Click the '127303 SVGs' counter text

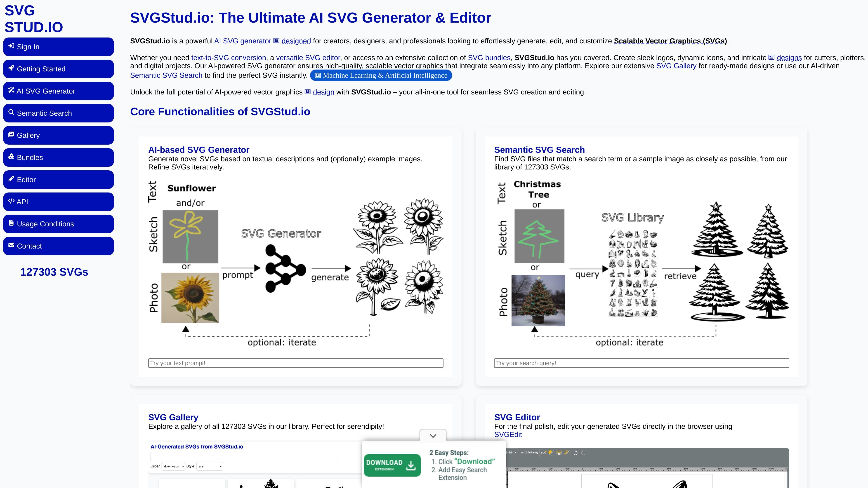point(54,272)
